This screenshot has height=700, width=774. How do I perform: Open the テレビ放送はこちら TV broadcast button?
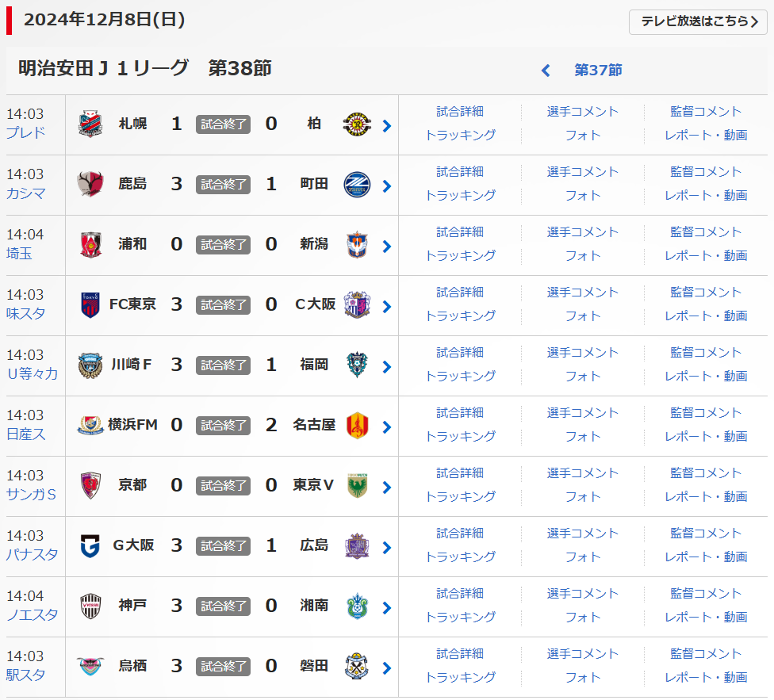tap(699, 22)
